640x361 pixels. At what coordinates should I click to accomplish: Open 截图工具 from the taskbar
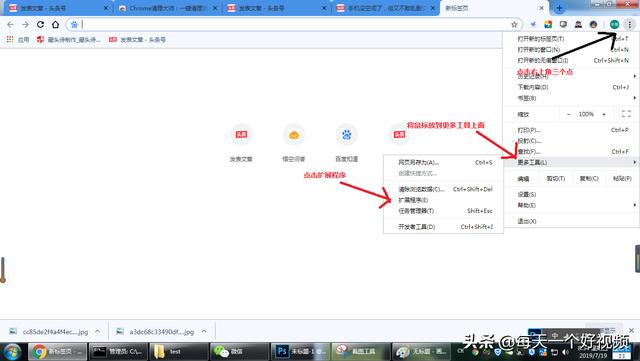[360, 351]
